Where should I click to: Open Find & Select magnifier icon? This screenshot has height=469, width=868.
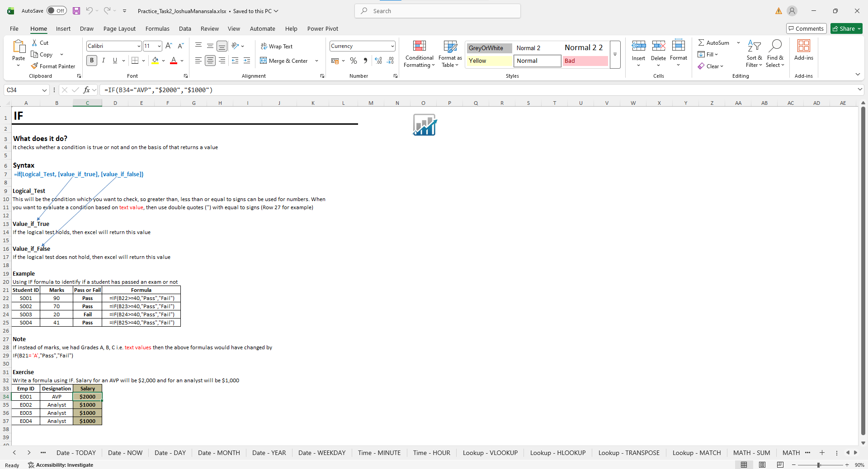[775, 46]
